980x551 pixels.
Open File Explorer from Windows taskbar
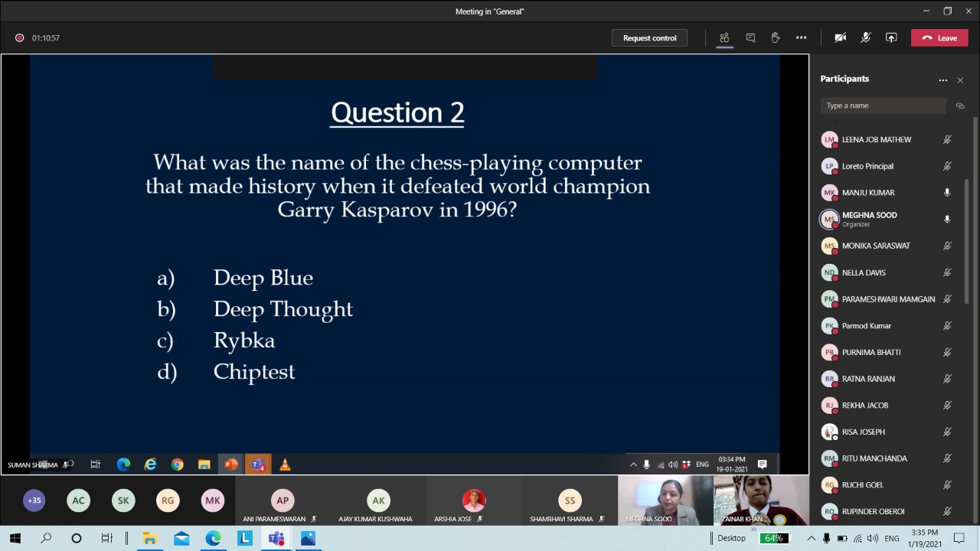click(150, 538)
